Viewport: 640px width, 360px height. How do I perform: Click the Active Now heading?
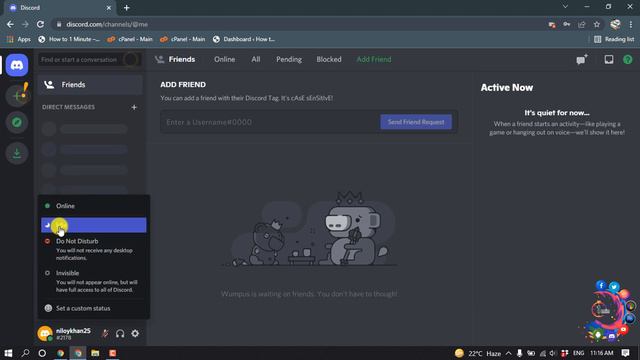pos(507,87)
